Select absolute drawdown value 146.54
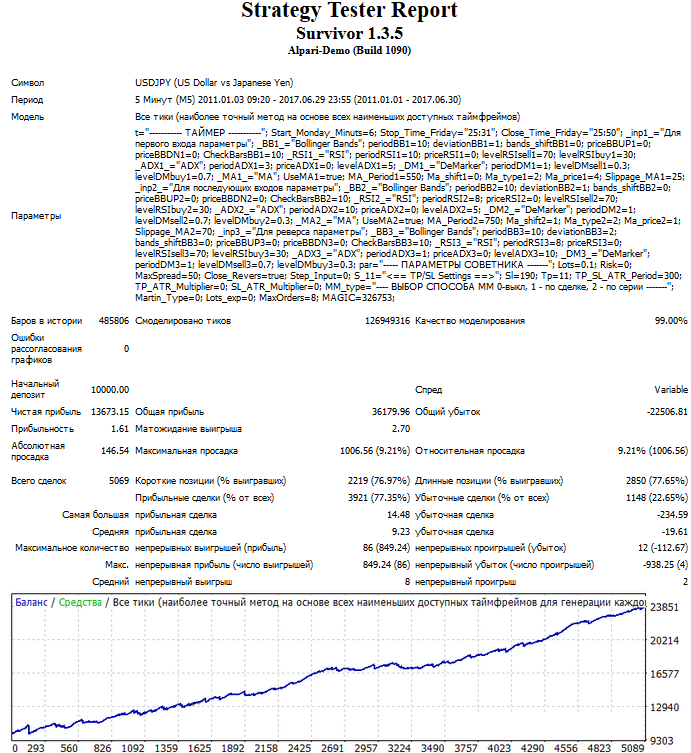Screen dimensions: 691x753 click(x=115, y=451)
